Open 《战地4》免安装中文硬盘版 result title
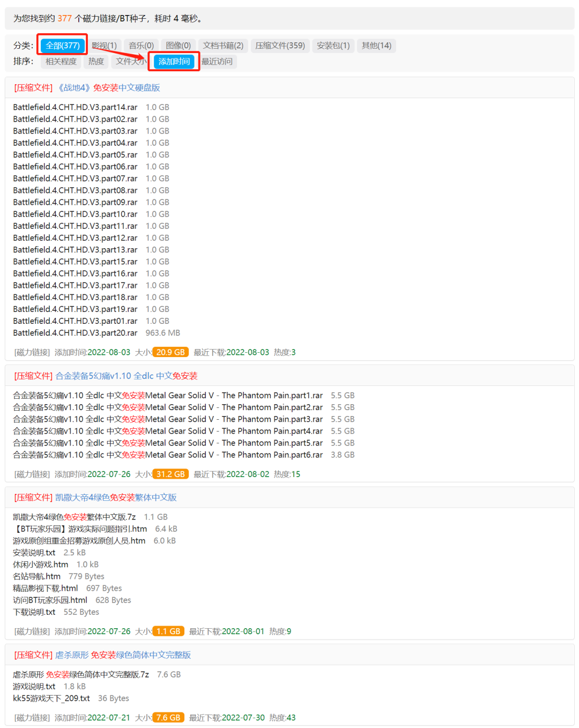Screen dimensions: 579x728 point(109,88)
